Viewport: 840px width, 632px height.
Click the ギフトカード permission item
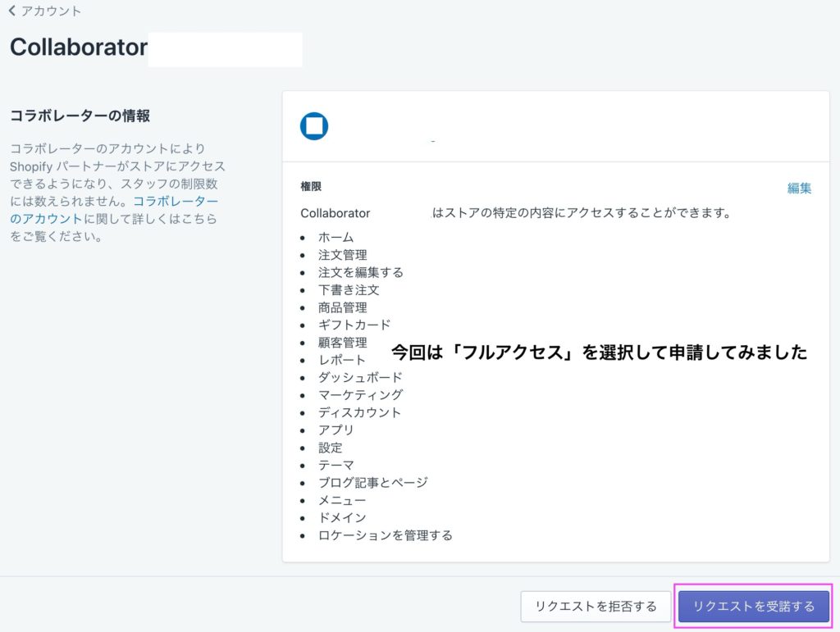[354, 325]
